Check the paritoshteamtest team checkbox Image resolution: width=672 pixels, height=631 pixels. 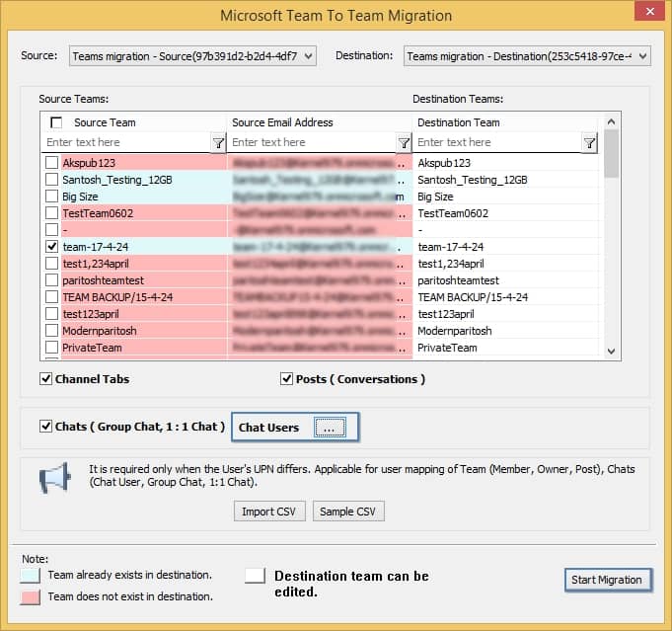pyautogui.click(x=52, y=280)
